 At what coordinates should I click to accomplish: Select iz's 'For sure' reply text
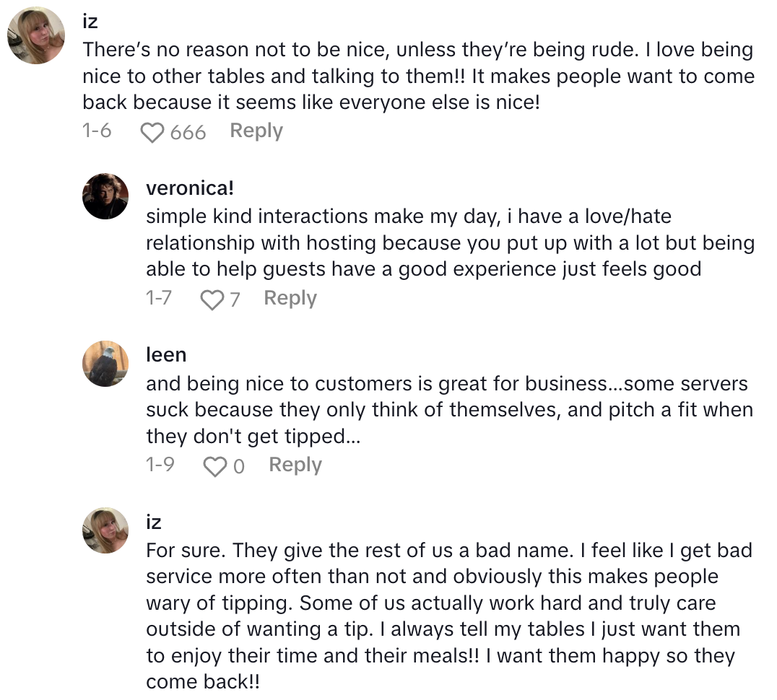tap(448, 616)
